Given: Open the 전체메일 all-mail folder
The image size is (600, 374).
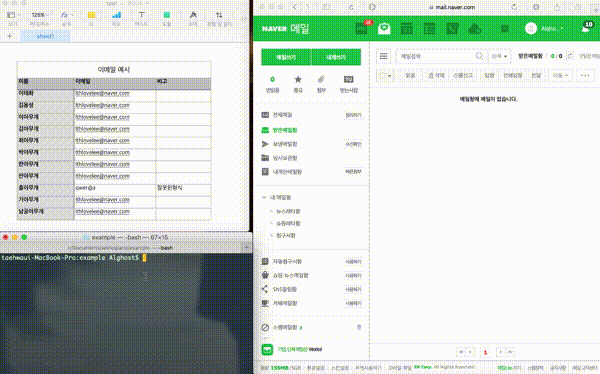Looking at the screenshot, I should [282, 115].
